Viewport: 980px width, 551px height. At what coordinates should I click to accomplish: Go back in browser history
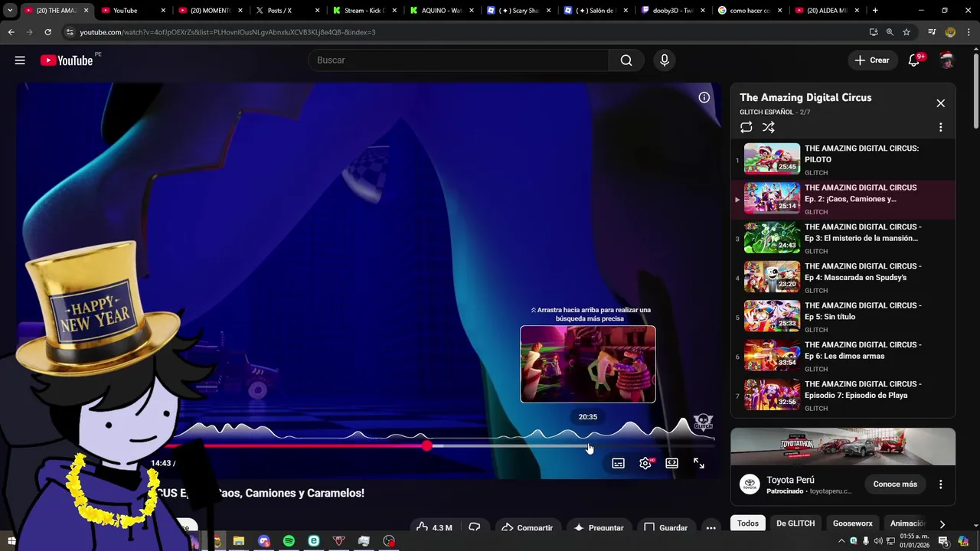point(11,32)
